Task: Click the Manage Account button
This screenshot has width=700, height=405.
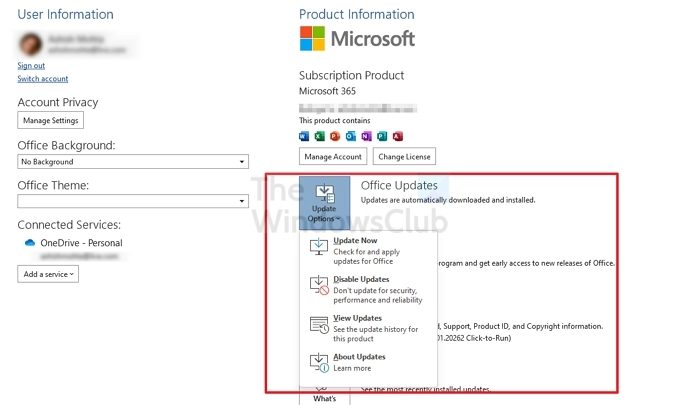Action: point(333,157)
